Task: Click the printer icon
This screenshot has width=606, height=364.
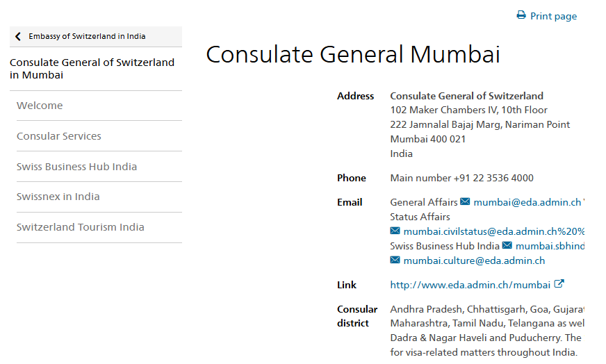Action: [521, 15]
